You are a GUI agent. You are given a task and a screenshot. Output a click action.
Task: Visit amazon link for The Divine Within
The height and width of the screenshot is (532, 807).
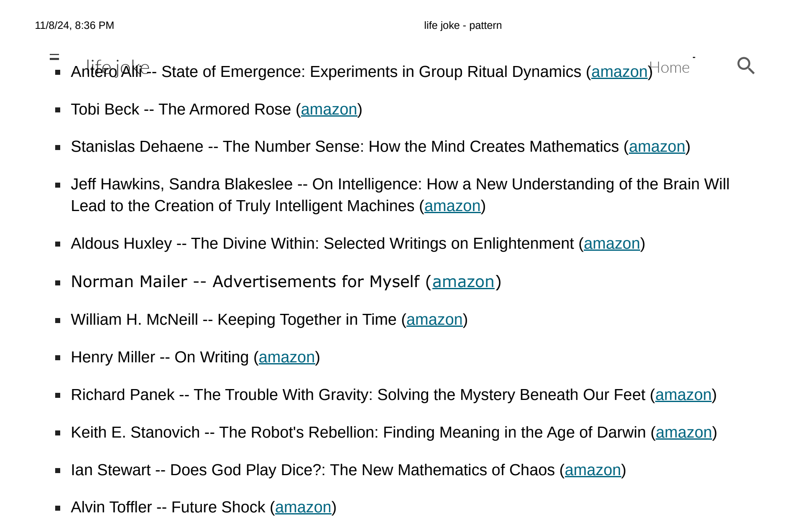click(x=612, y=244)
